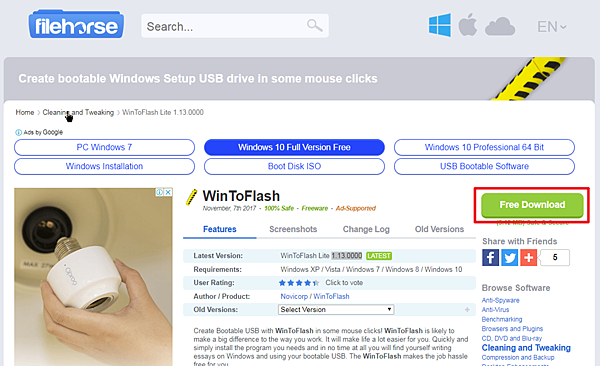Open the Select Version dropdown
Image resolution: width=600 pixels, height=366 pixels.
336,309
